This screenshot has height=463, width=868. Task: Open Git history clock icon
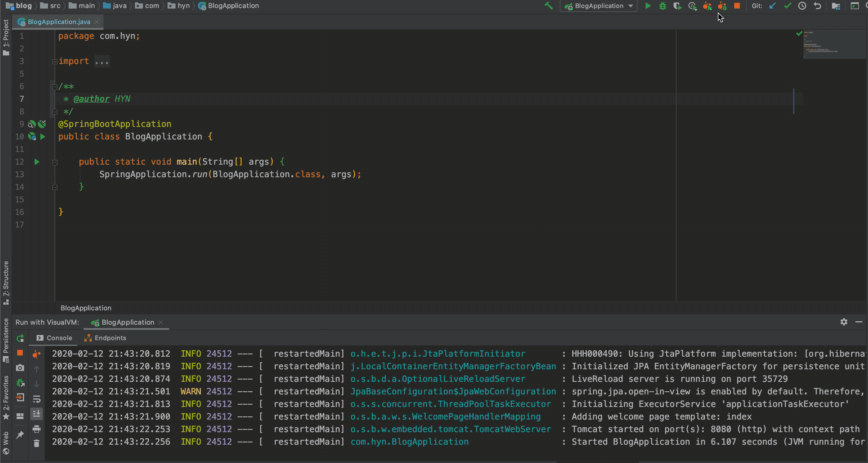(802, 6)
